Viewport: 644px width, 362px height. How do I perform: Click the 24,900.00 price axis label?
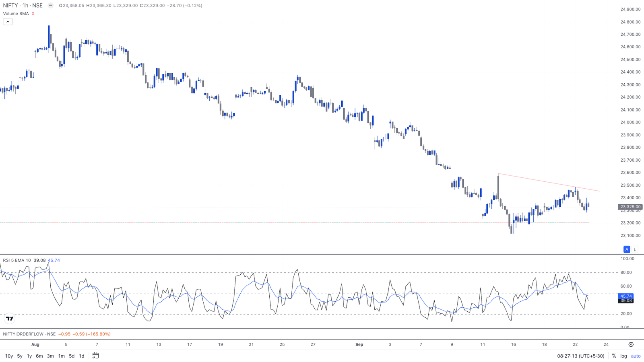click(630, 9)
